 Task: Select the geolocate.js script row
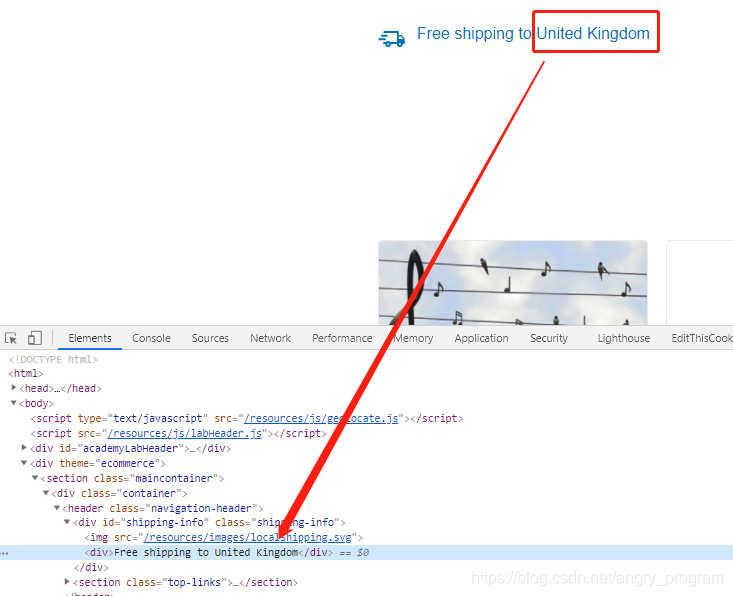[247, 418]
